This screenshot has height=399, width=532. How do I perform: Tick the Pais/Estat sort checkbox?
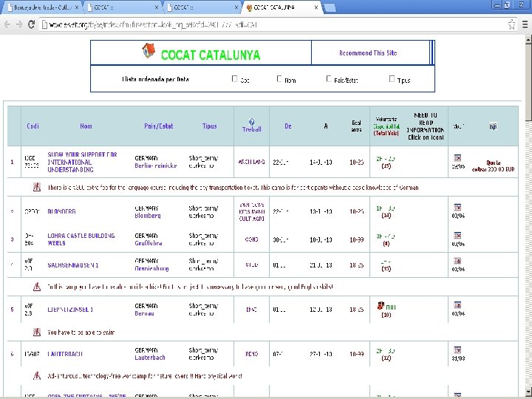point(328,79)
